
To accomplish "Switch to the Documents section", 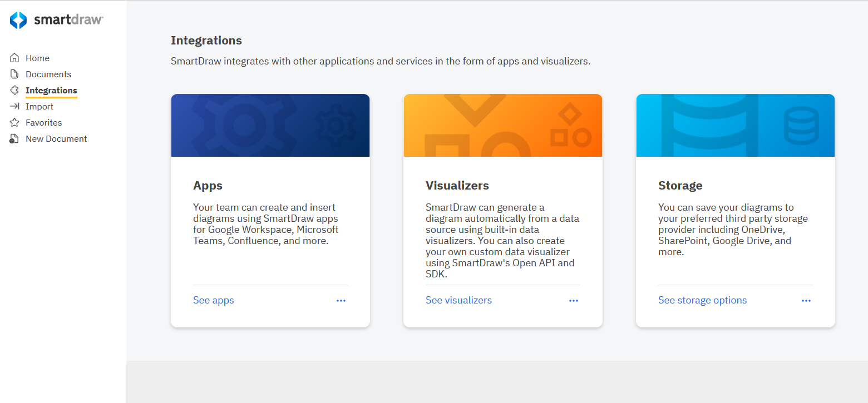I will [x=48, y=74].
